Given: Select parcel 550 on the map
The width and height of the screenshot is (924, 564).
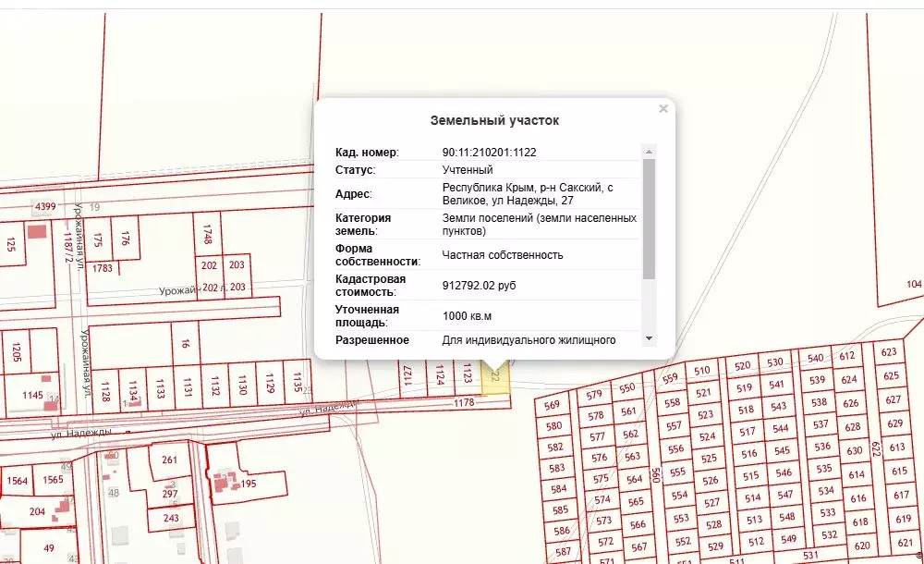Looking at the screenshot, I should [627, 387].
